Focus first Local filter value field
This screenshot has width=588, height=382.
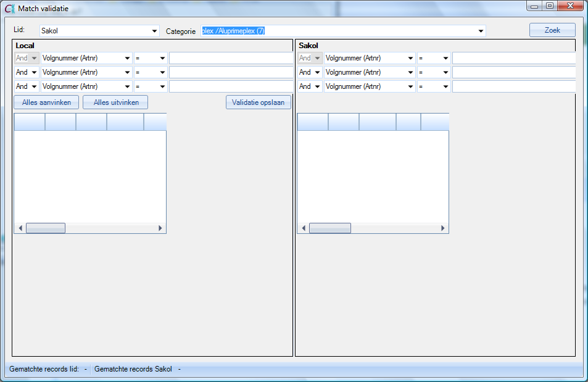point(231,58)
